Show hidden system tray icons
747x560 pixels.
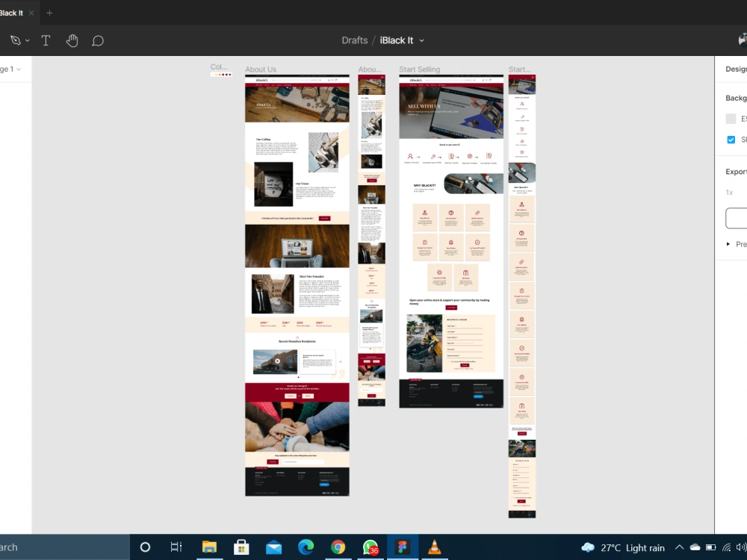679,547
